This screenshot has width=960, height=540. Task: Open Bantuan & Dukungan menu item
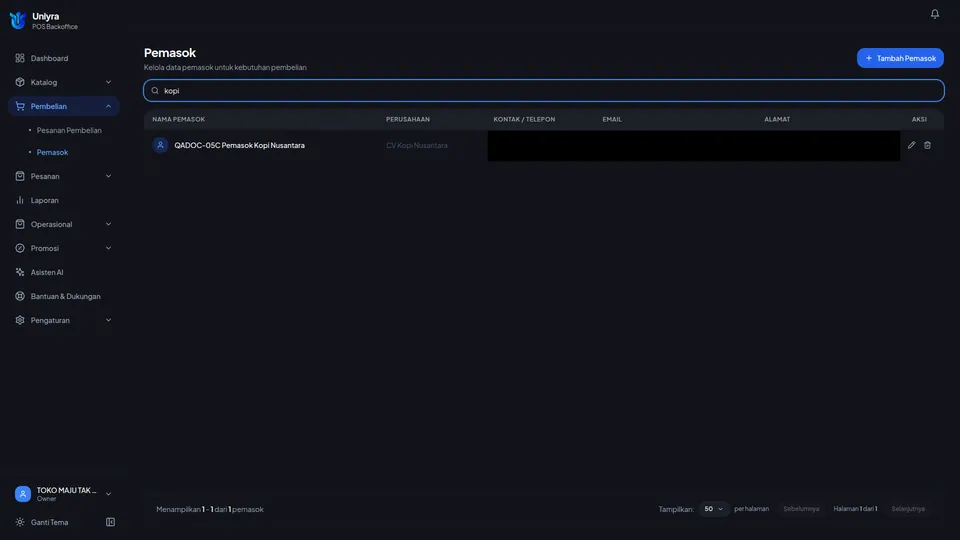click(64, 296)
